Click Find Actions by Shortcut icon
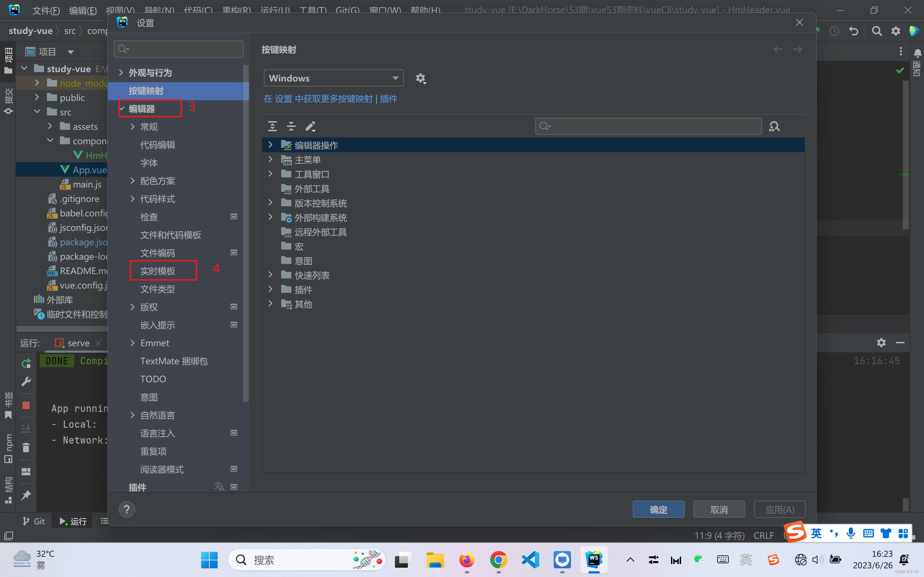This screenshot has height=577, width=924. click(x=774, y=126)
